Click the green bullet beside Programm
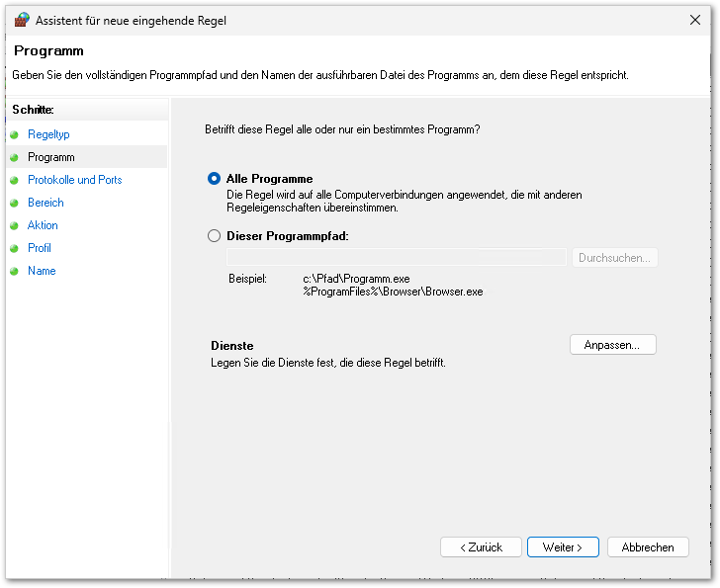This screenshot has height=588, width=720. (x=14, y=157)
